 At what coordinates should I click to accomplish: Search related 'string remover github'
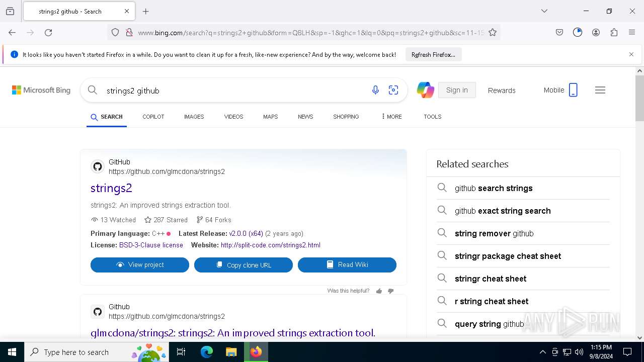[x=494, y=233]
